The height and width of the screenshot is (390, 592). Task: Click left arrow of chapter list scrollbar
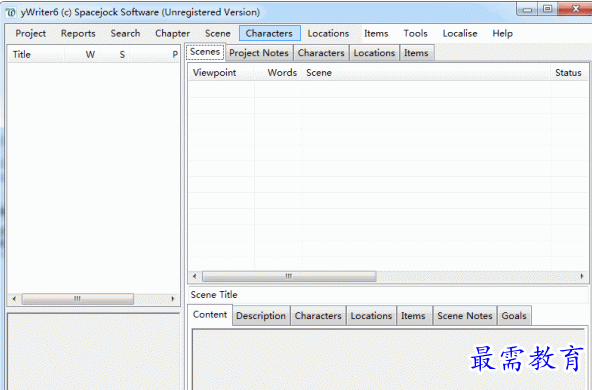pyautogui.click(x=14, y=299)
